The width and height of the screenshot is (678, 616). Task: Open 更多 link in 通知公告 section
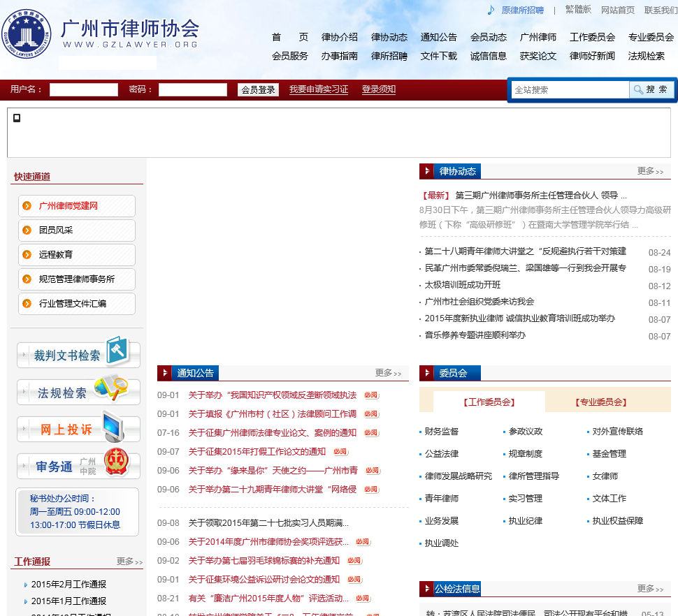coord(388,373)
